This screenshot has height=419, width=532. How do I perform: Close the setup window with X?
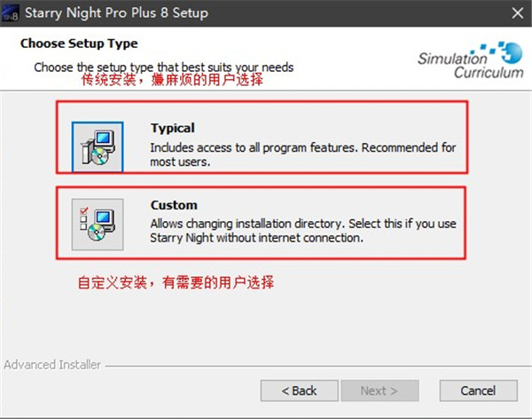pos(518,13)
